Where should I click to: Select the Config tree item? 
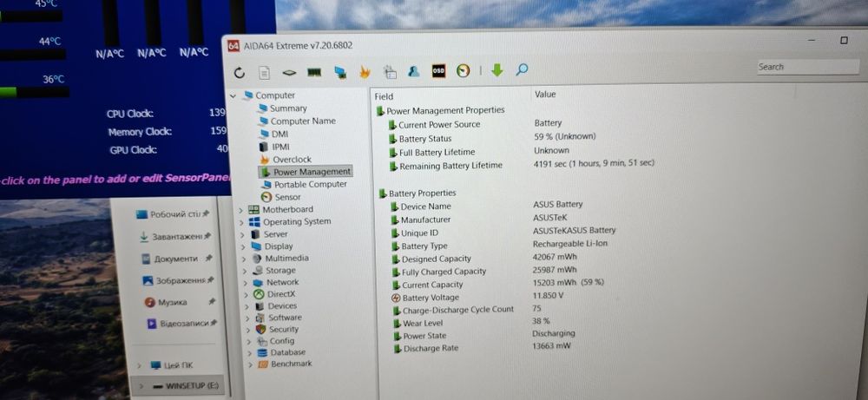pos(276,341)
